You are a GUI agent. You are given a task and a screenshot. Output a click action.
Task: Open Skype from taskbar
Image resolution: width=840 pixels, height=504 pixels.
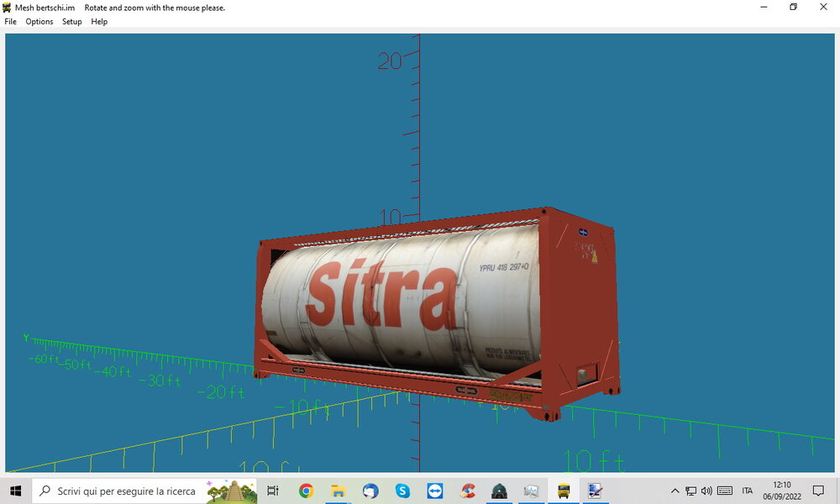coord(402,491)
